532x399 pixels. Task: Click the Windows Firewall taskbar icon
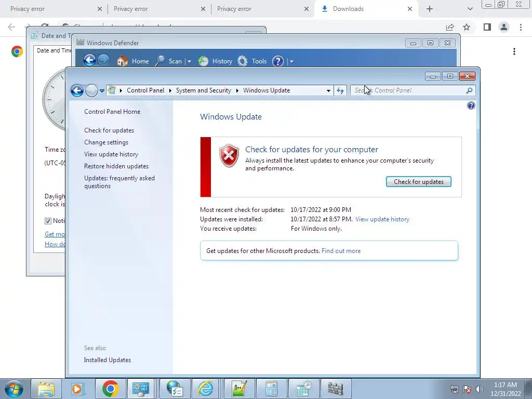(335, 389)
